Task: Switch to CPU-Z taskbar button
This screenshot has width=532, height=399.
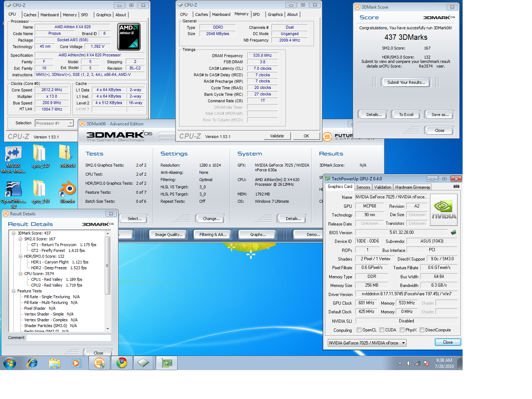Action: pyautogui.click(x=143, y=363)
